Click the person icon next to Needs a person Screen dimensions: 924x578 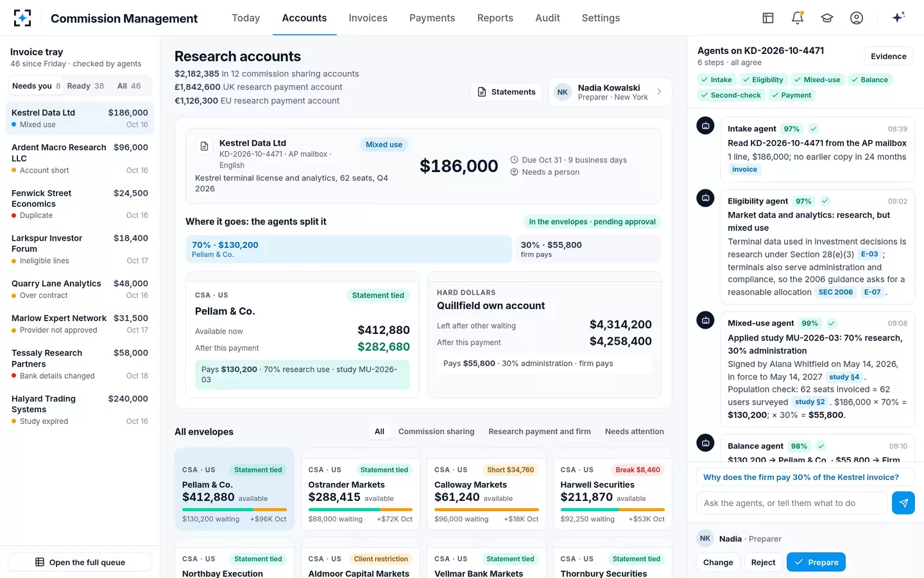514,172
